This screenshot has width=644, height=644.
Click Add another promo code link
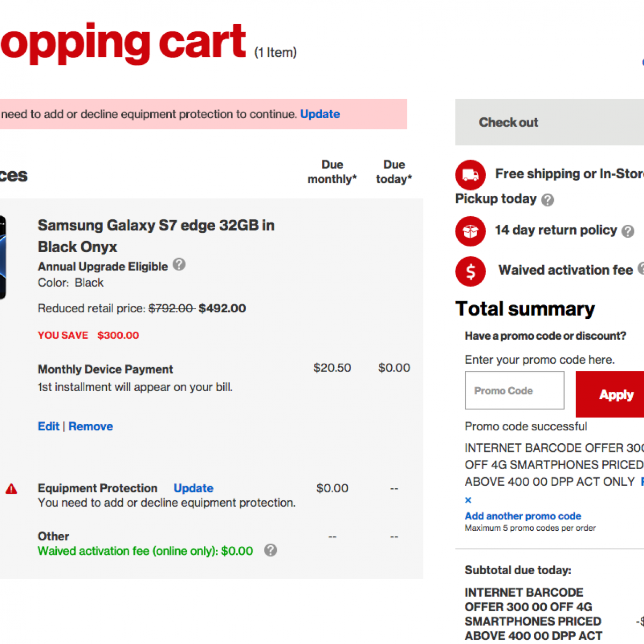coord(523,516)
